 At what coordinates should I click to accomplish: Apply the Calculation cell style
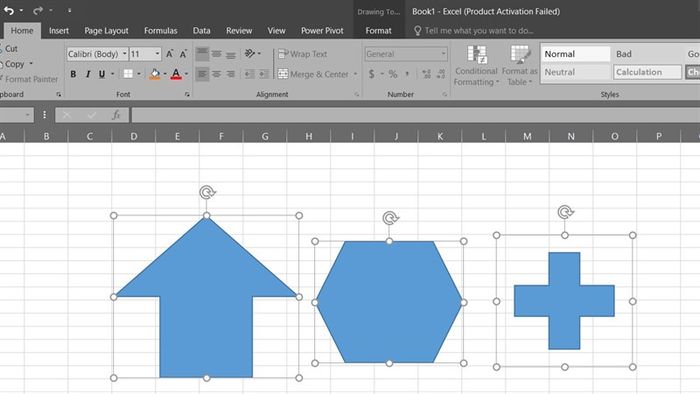647,72
